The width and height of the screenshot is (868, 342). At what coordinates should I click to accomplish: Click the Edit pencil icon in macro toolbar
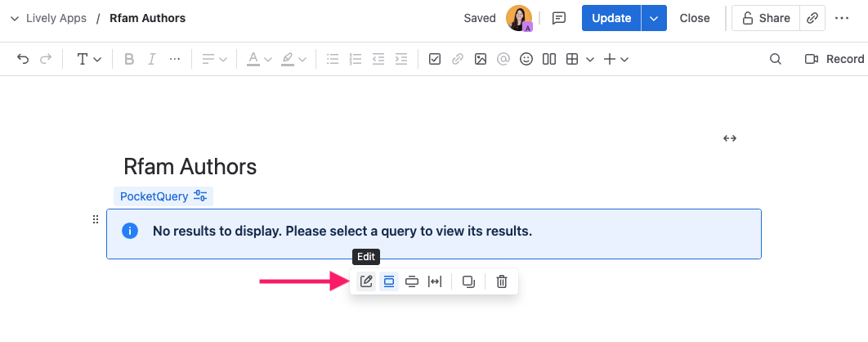pos(367,282)
